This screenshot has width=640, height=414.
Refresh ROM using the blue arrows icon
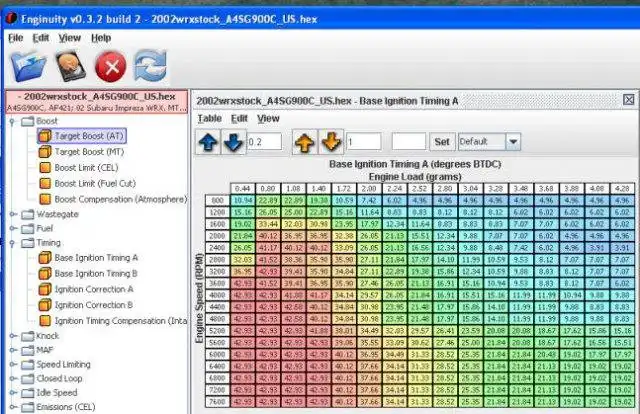click(x=150, y=66)
